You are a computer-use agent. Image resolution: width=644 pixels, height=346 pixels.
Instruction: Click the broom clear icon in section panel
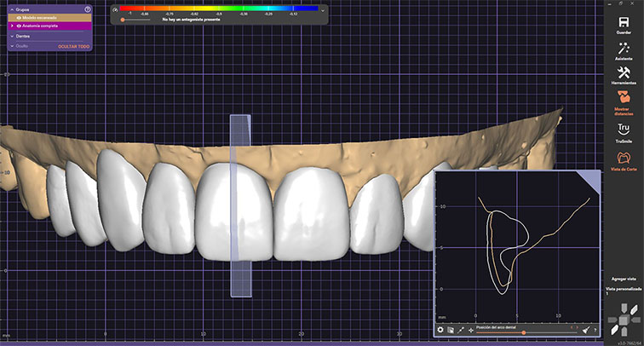[587, 329]
